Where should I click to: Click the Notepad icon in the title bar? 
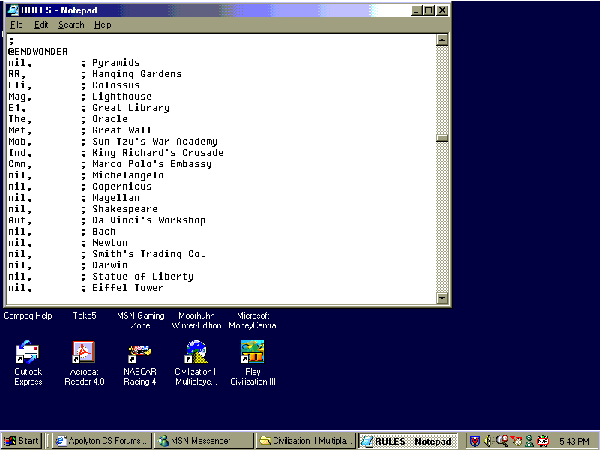[x=13, y=10]
